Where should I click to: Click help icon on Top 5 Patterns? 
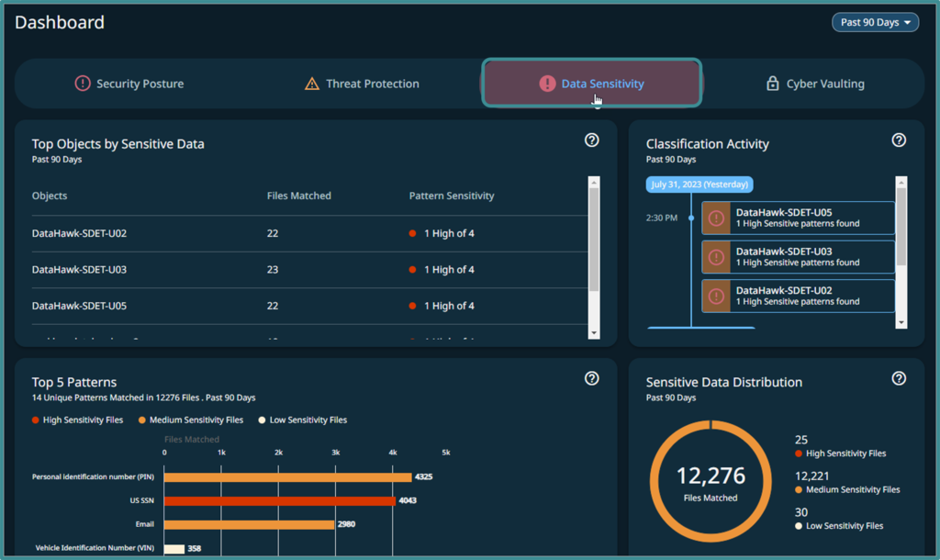click(x=592, y=378)
